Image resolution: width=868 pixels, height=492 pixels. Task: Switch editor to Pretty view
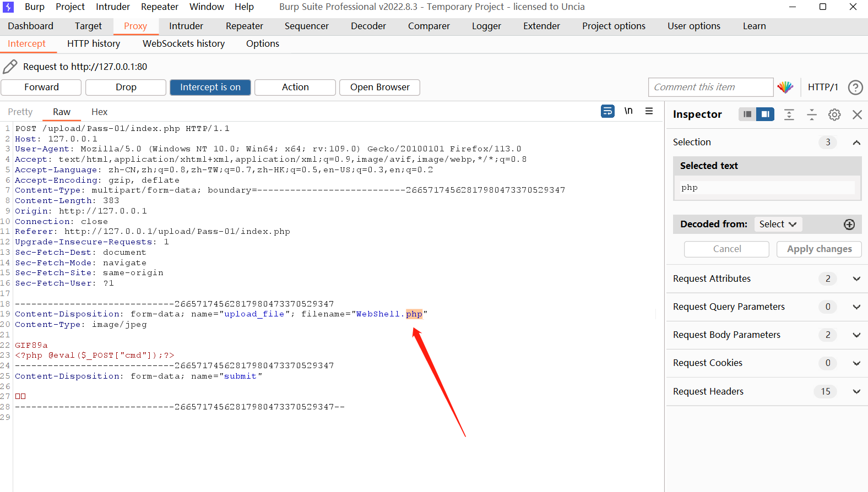[20, 112]
